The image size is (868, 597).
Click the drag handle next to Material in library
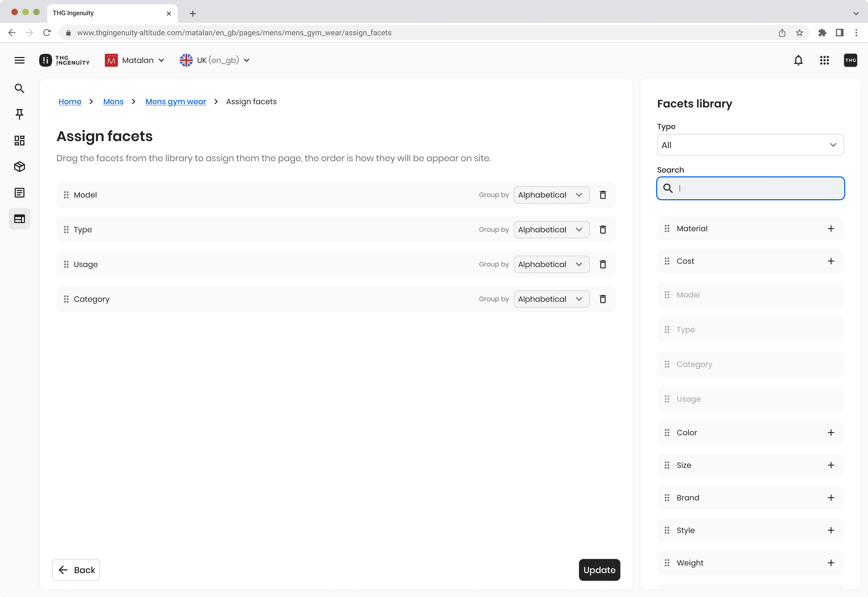(x=667, y=228)
